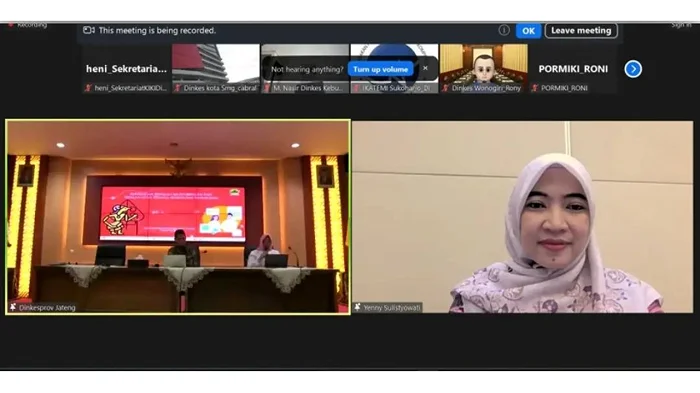Select Dinkes kota Smg_cabral video thumbnail
Screen dimensions: 700x393
tap(216, 68)
